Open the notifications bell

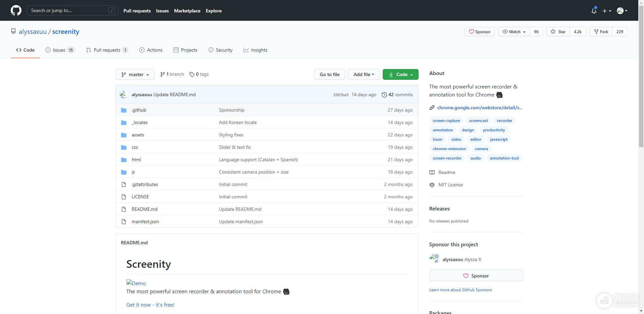coord(594,11)
